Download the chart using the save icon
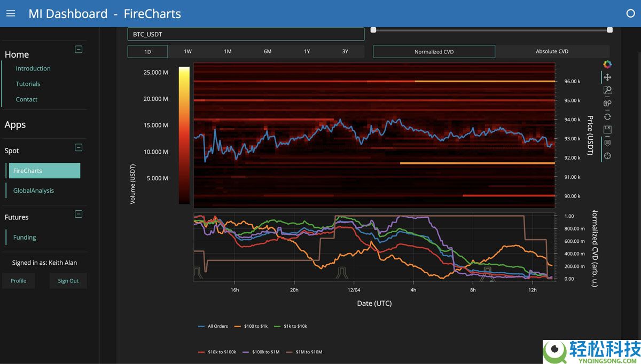 (607, 129)
